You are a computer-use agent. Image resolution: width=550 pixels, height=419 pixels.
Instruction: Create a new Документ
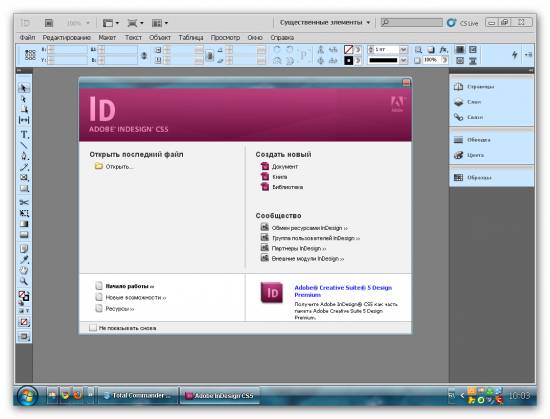click(279, 167)
